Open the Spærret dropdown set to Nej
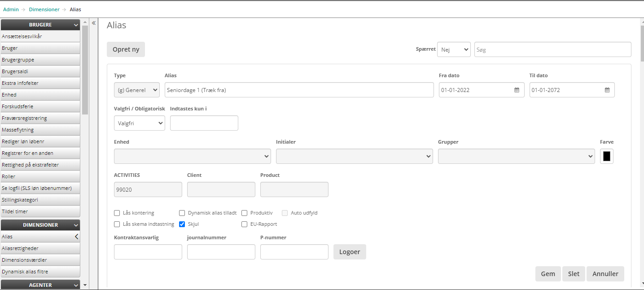This screenshot has height=290, width=644. (453, 50)
